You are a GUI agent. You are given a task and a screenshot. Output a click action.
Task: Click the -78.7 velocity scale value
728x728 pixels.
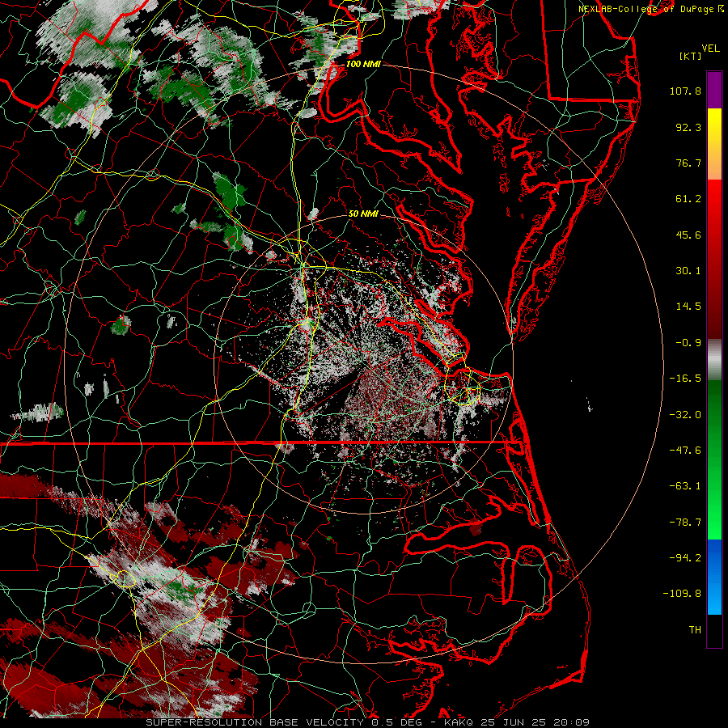(685, 523)
